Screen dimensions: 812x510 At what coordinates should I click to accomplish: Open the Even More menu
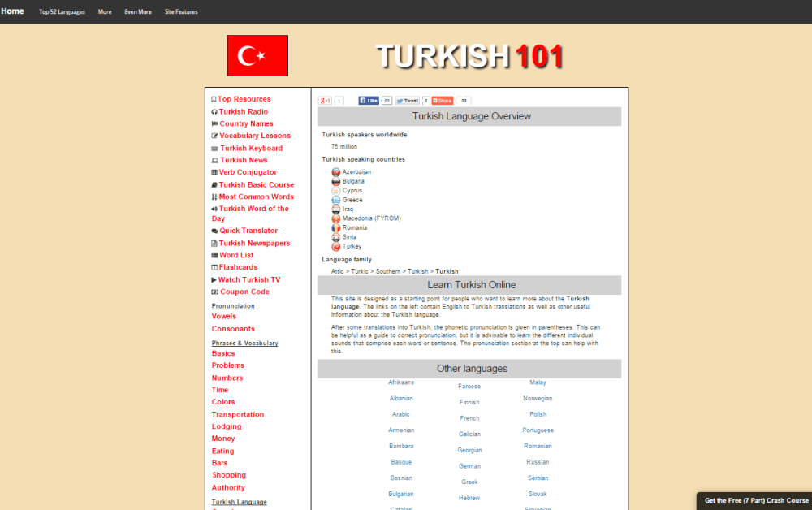[138, 11]
